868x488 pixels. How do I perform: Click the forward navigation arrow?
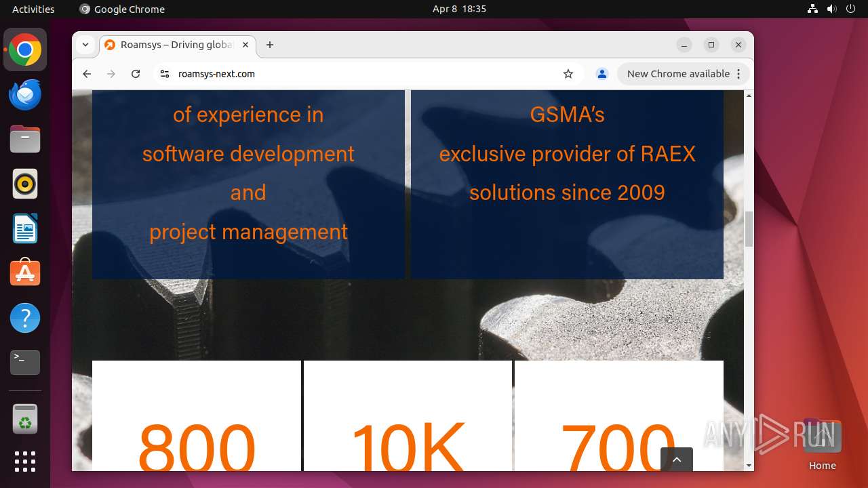[111, 74]
